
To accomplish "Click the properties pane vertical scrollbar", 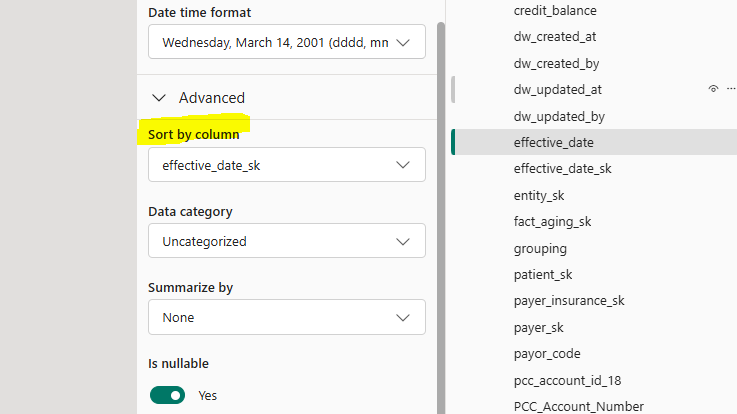I will click(440, 216).
